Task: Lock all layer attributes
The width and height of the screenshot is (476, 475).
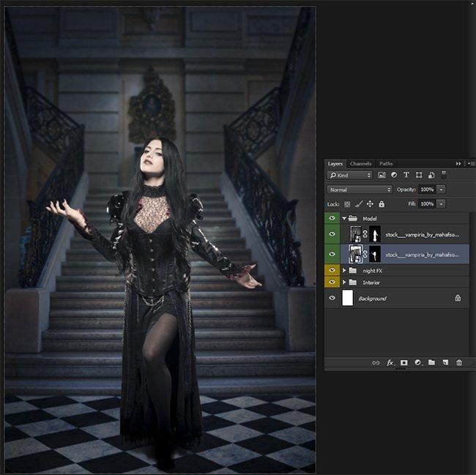Action: (382, 204)
